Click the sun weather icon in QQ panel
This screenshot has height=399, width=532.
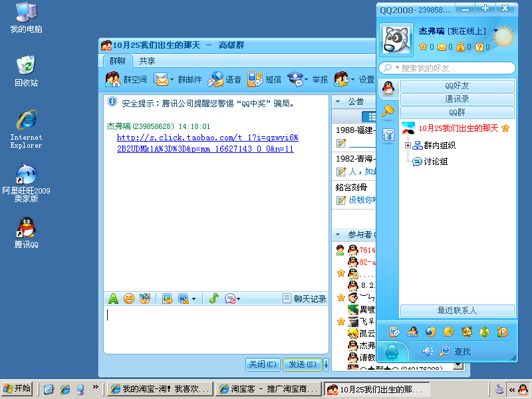[x=504, y=37]
